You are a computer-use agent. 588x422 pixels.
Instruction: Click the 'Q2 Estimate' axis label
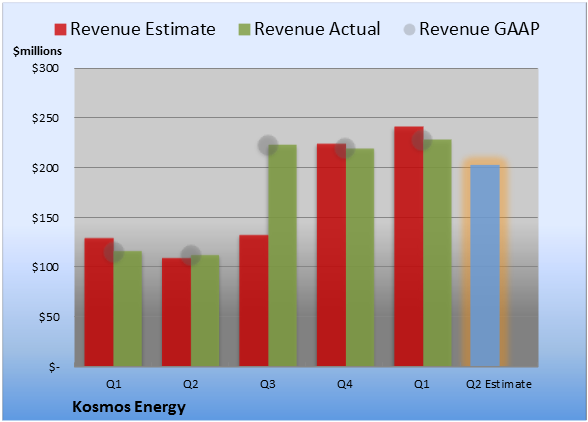(x=499, y=384)
